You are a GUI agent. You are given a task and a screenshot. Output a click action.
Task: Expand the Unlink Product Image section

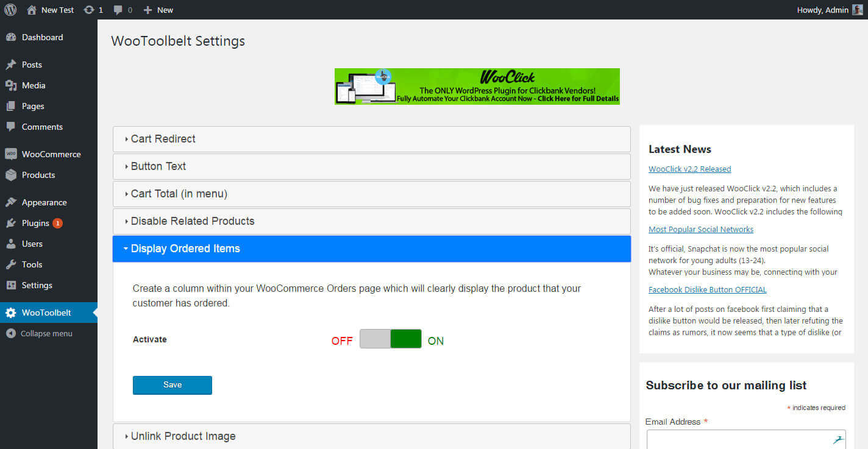372,436
